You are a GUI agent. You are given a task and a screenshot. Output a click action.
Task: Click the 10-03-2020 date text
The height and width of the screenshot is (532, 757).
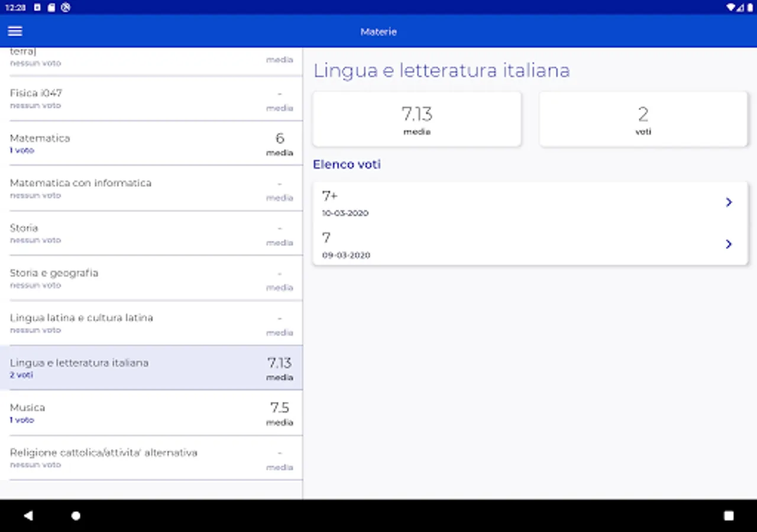click(x=345, y=213)
